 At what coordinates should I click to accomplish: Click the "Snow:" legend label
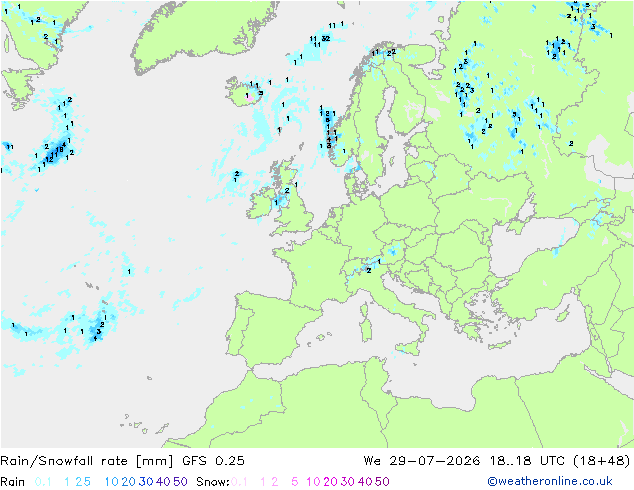(213, 482)
